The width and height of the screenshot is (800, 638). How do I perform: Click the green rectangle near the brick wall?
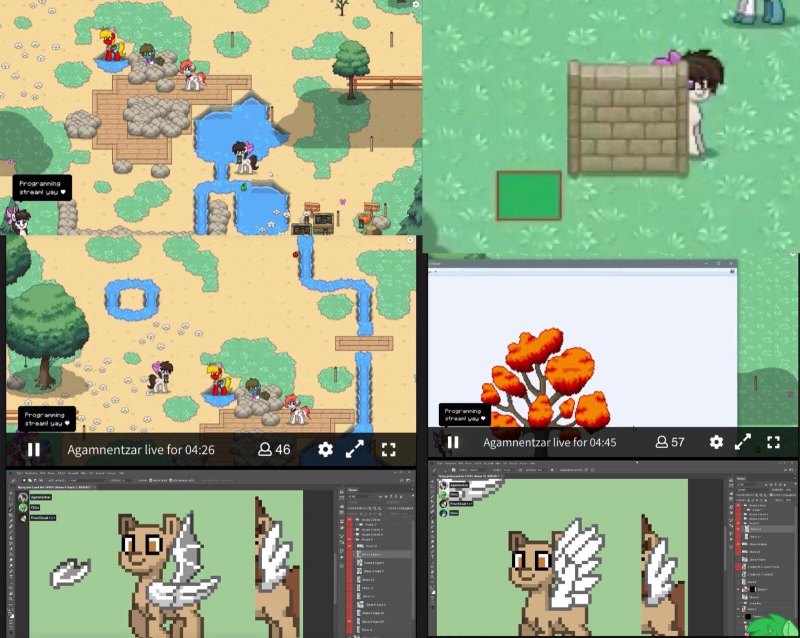click(x=529, y=195)
